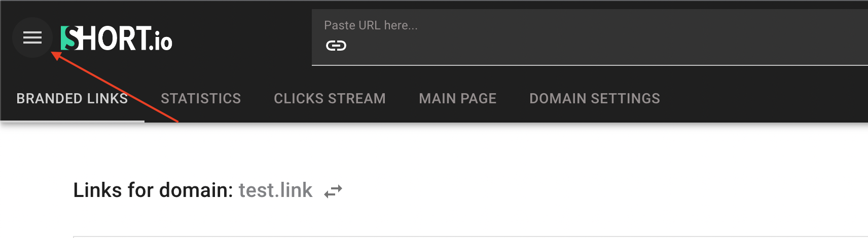Switch to the Statistics tab
868x238 pixels.
point(201,98)
